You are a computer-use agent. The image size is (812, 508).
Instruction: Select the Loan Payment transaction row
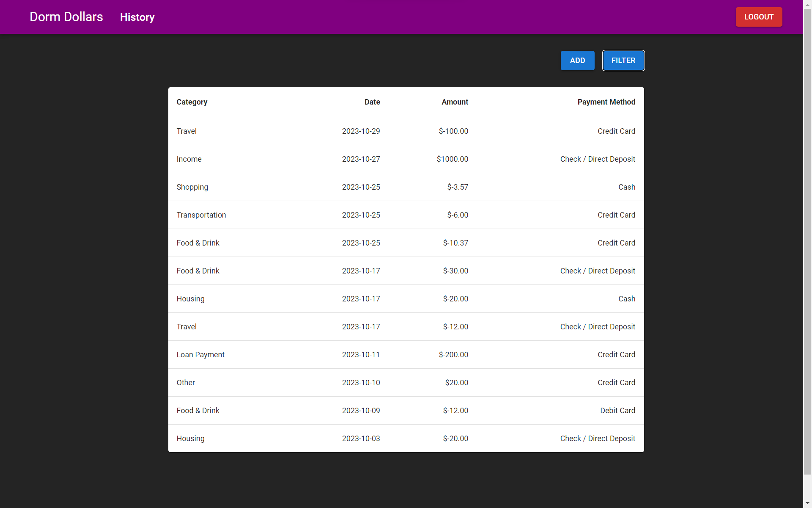click(406, 355)
